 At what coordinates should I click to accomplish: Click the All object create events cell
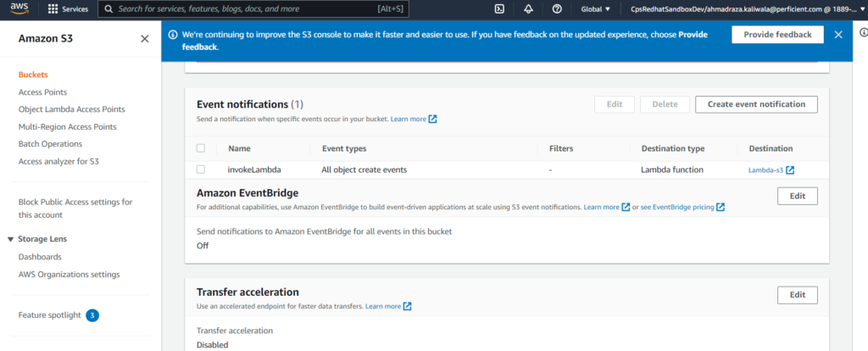click(364, 170)
